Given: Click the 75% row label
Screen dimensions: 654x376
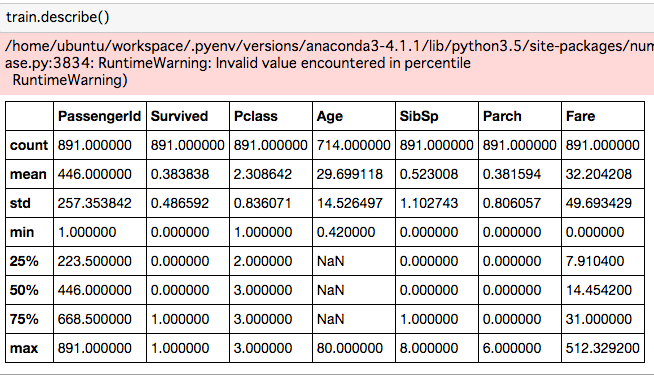Looking at the screenshot, I should (x=24, y=319).
